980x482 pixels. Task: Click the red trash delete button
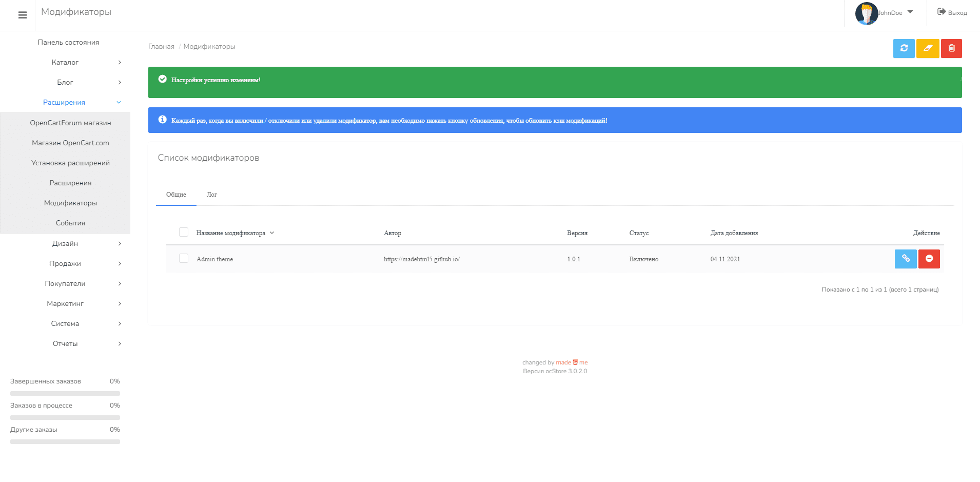tap(951, 48)
